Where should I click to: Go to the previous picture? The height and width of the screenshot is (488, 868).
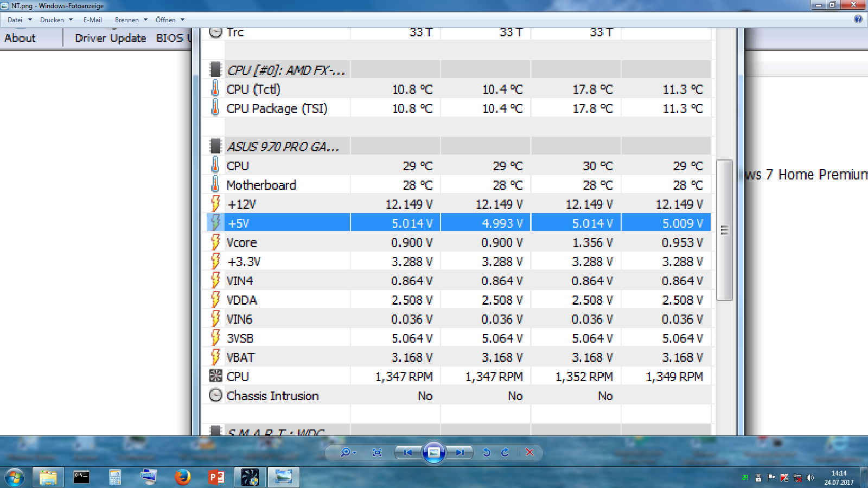tap(408, 452)
